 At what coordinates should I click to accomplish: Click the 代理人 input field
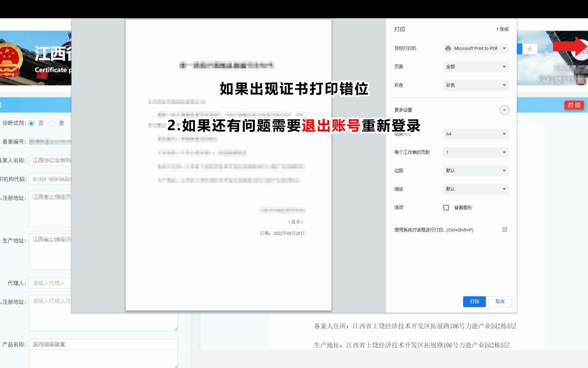[50, 283]
